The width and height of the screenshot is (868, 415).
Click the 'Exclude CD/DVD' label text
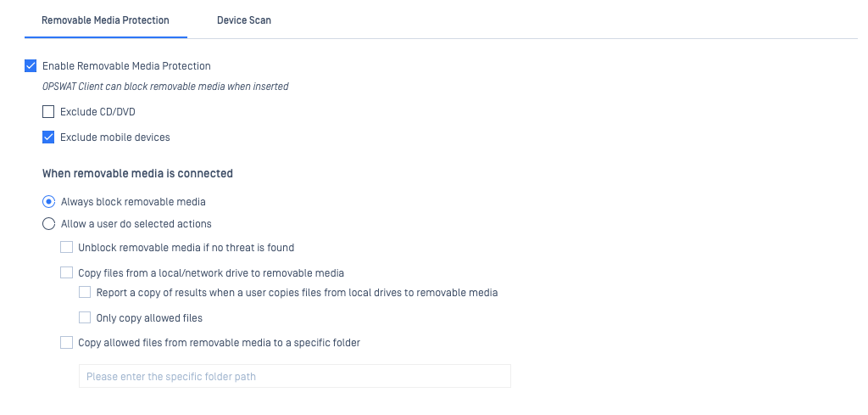(x=97, y=112)
